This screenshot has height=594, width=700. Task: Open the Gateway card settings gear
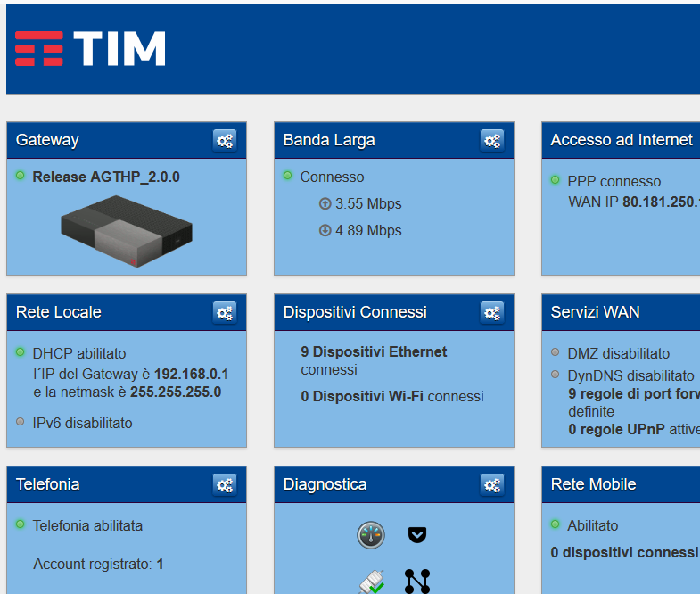(x=225, y=141)
